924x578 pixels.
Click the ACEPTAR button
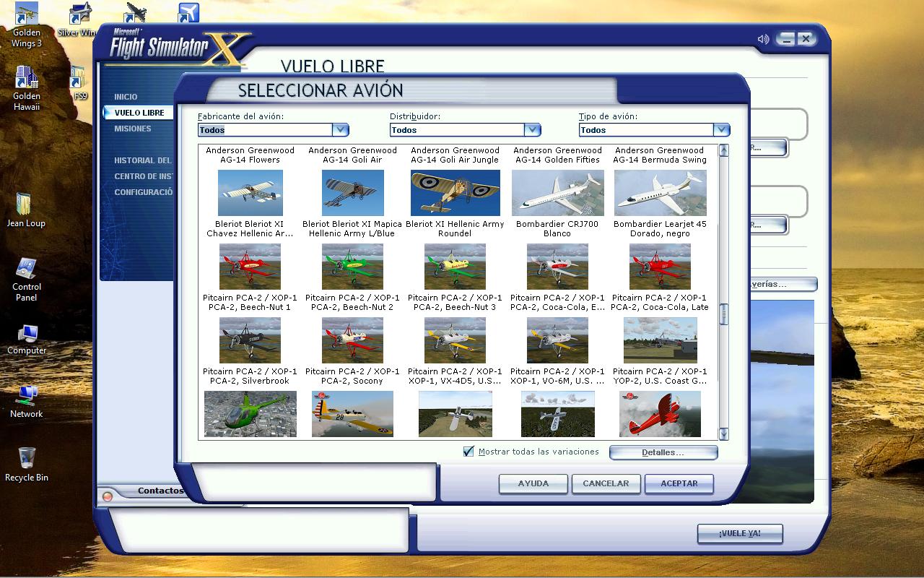679,483
